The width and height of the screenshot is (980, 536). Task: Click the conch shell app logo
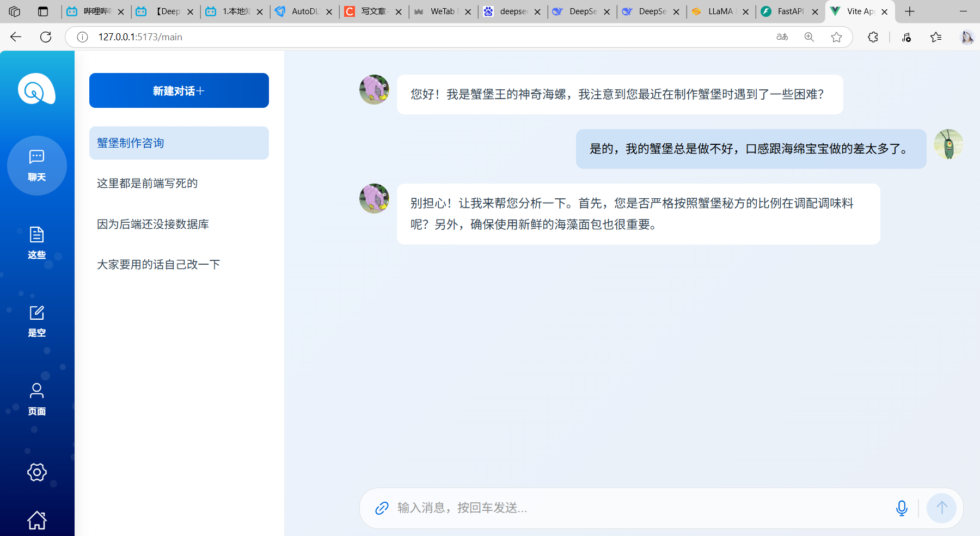(x=36, y=89)
